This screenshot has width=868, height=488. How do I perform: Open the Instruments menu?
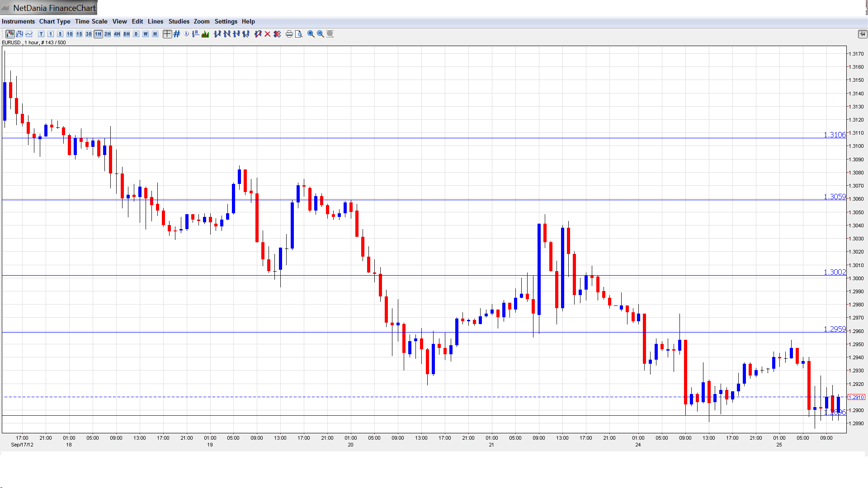[x=18, y=21]
